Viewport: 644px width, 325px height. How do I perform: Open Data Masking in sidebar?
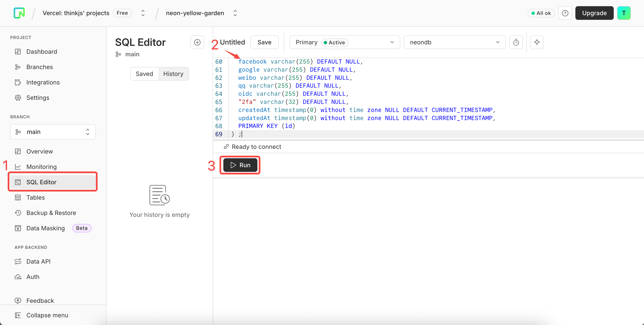coord(46,228)
